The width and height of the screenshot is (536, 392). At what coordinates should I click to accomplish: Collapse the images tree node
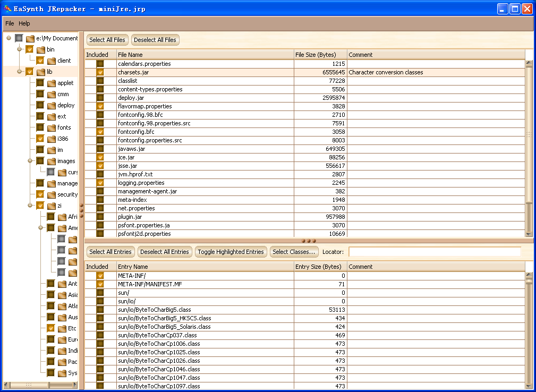tap(30, 160)
